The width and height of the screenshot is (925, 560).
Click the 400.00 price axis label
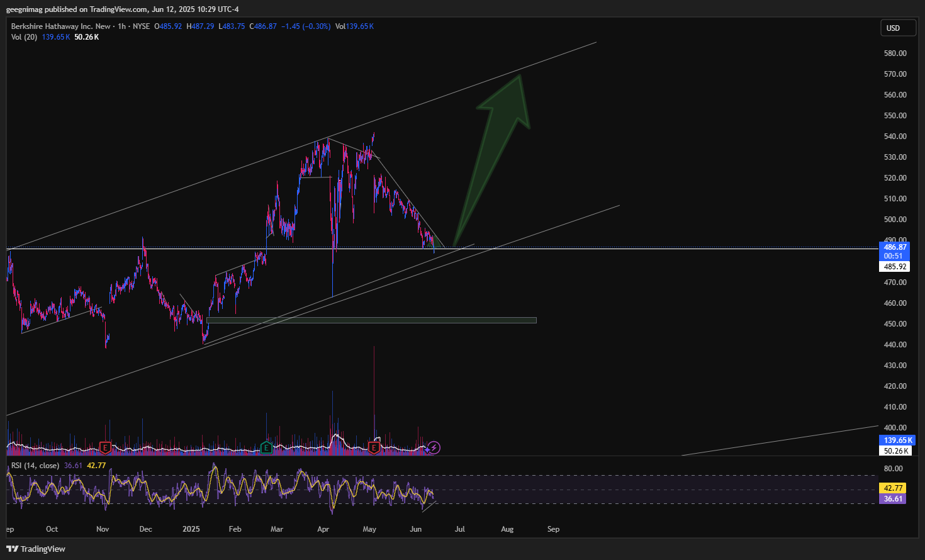tap(895, 428)
